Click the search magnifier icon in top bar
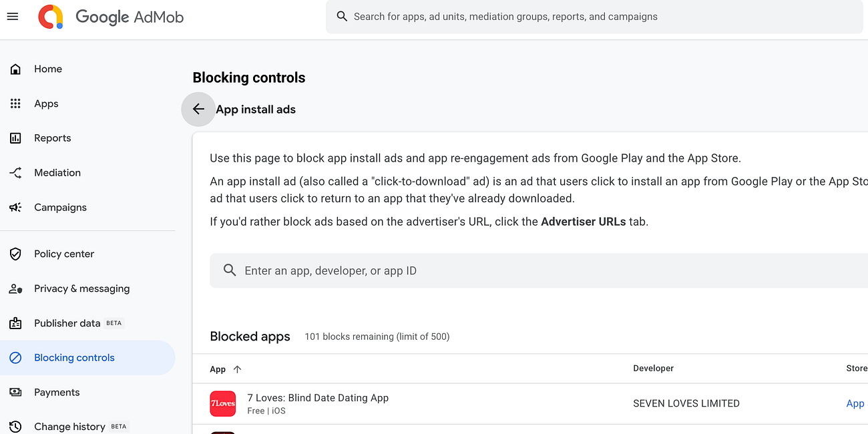Image resolution: width=868 pixels, height=434 pixels. [x=342, y=17]
